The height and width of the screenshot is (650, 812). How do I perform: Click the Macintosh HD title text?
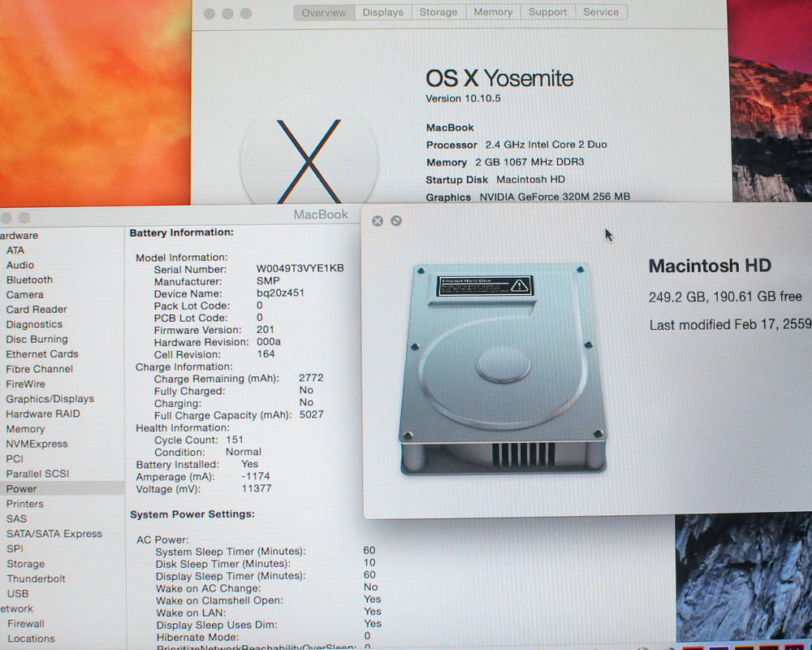click(x=710, y=266)
